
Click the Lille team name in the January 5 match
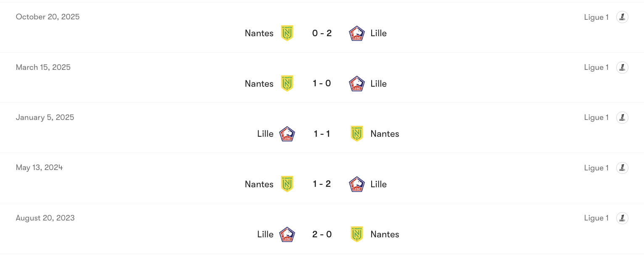coord(265,133)
